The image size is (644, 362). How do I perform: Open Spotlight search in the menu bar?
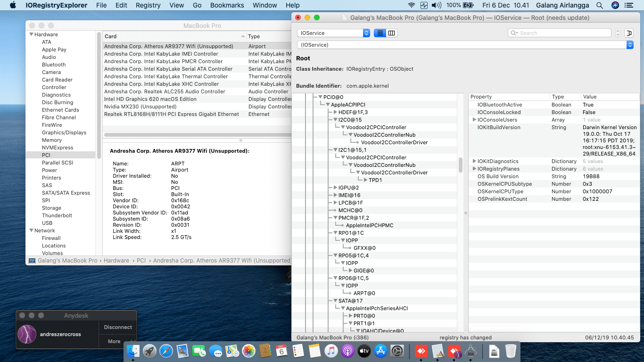click(x=600, y=5)
